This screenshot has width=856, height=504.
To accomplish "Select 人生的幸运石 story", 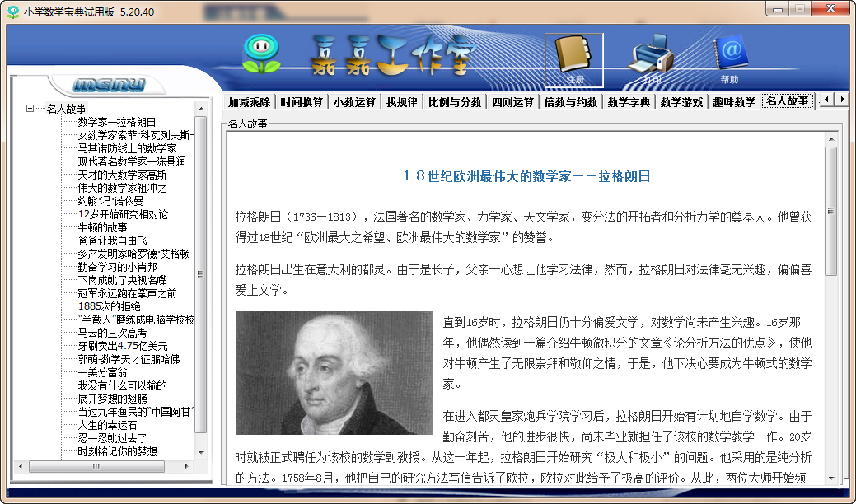I will tap(108, 425).
